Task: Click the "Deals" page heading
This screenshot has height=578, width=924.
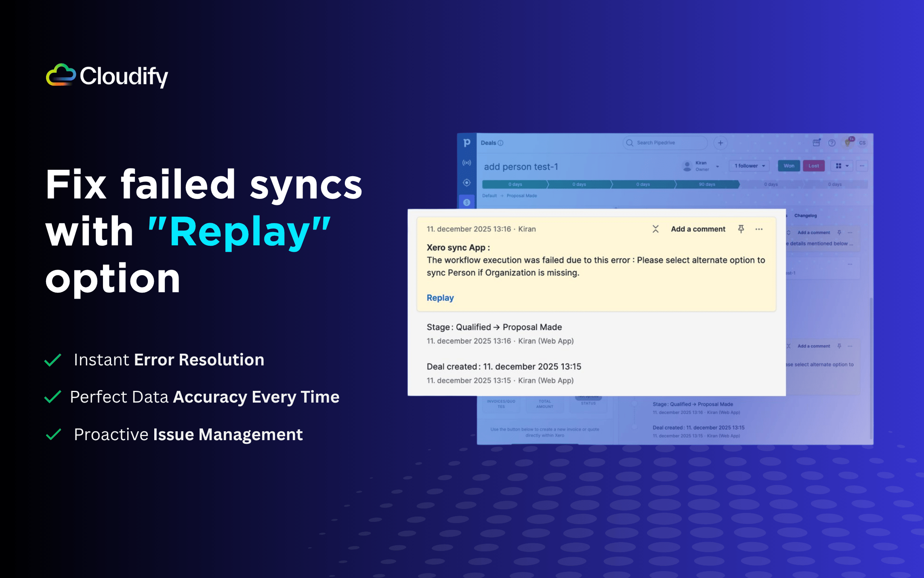Action: [x=488, y=143]
